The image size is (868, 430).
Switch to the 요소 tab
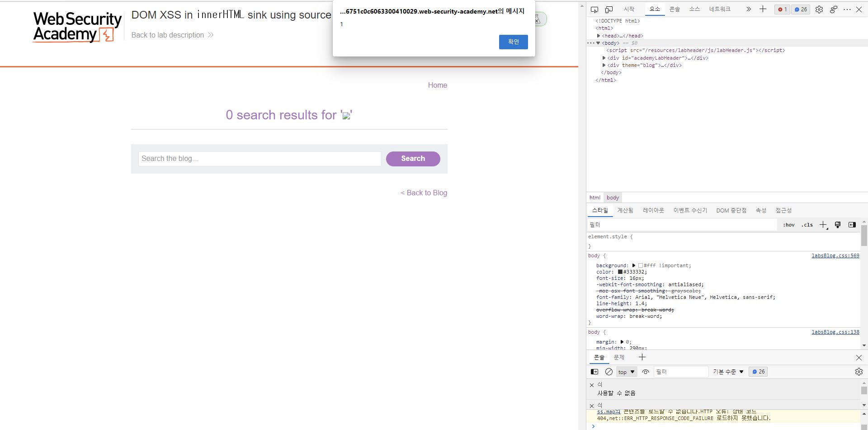655,9
